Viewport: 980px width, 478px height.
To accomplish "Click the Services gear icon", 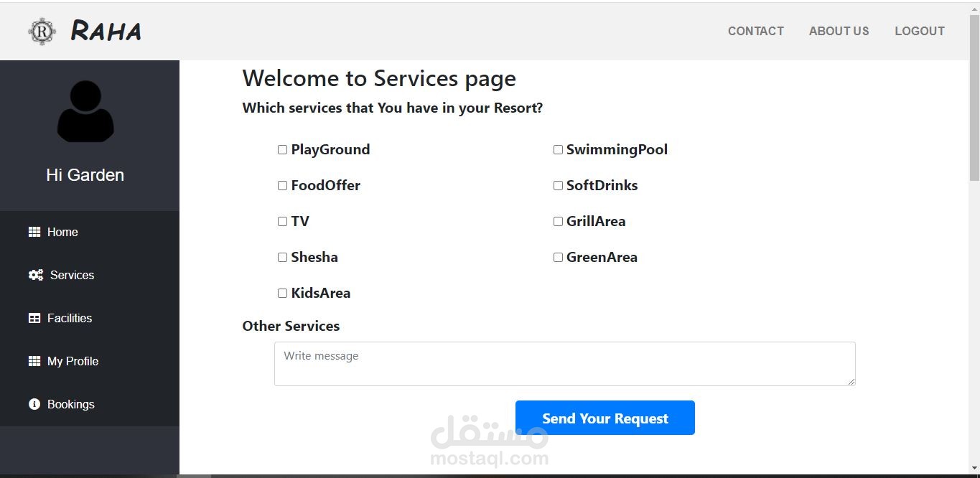I will coord(34,275).
